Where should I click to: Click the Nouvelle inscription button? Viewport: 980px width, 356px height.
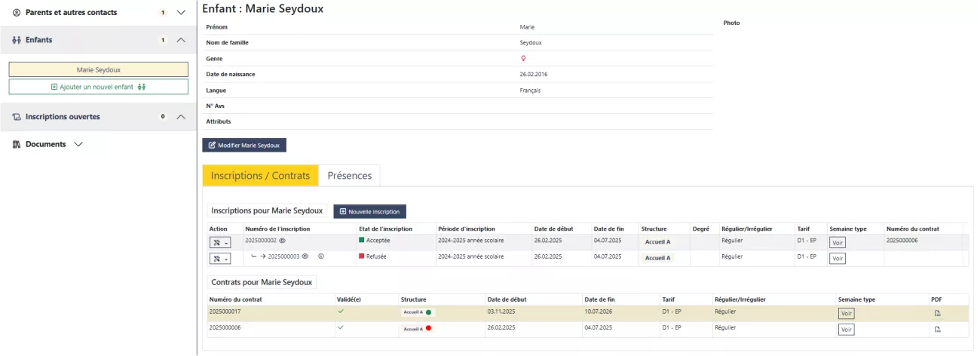[369, 211]
